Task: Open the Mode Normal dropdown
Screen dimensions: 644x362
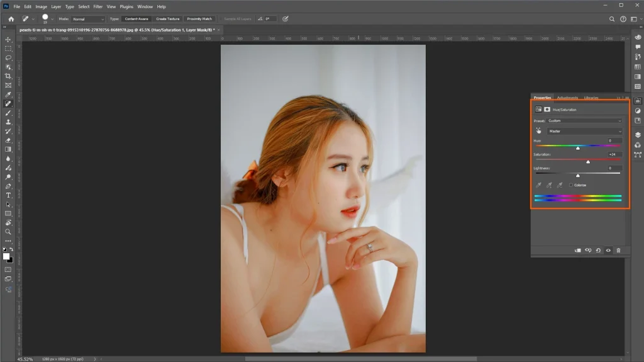Action: coord(88,19)
